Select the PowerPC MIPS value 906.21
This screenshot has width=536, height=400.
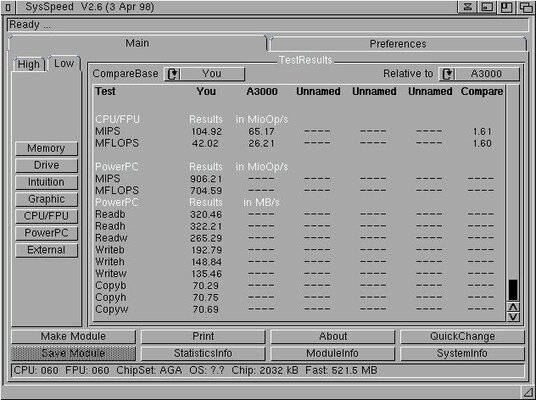tap(206, 179)
